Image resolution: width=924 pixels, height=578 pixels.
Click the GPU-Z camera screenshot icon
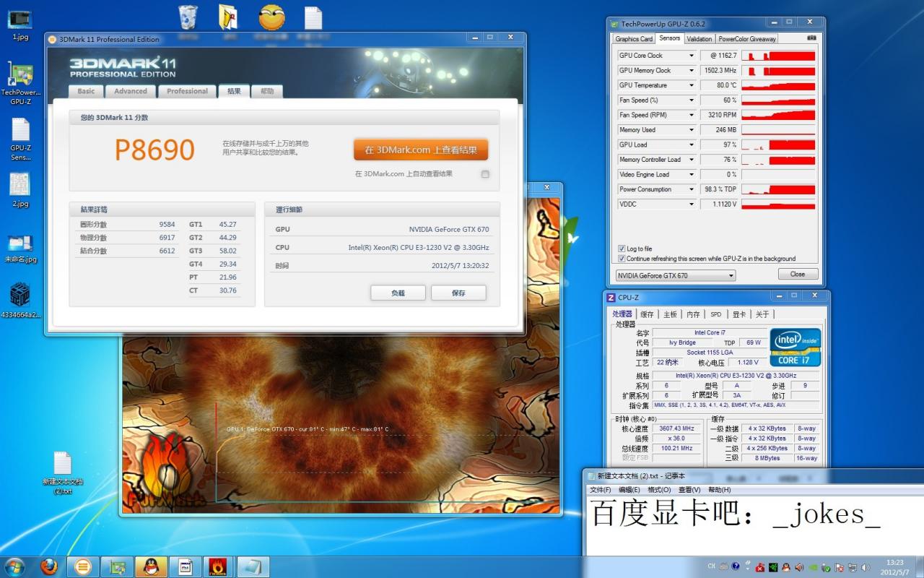pyautogui.click(x=811, y=38)
